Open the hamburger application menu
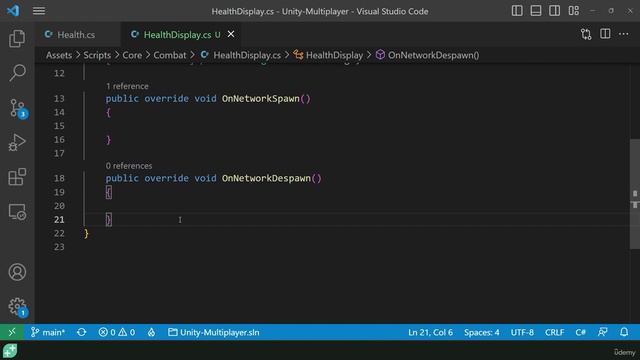 coord(39,11)
